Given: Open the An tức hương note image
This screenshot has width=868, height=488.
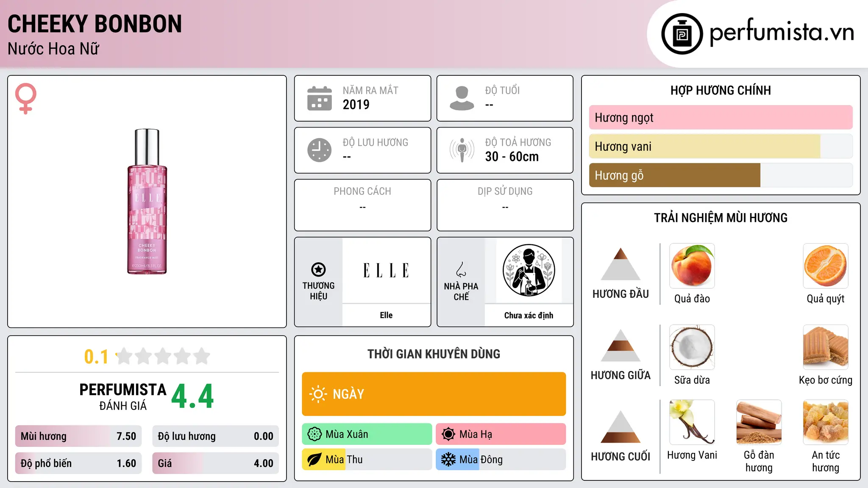Looking at the screenshot, I should [x=826, y=422].
